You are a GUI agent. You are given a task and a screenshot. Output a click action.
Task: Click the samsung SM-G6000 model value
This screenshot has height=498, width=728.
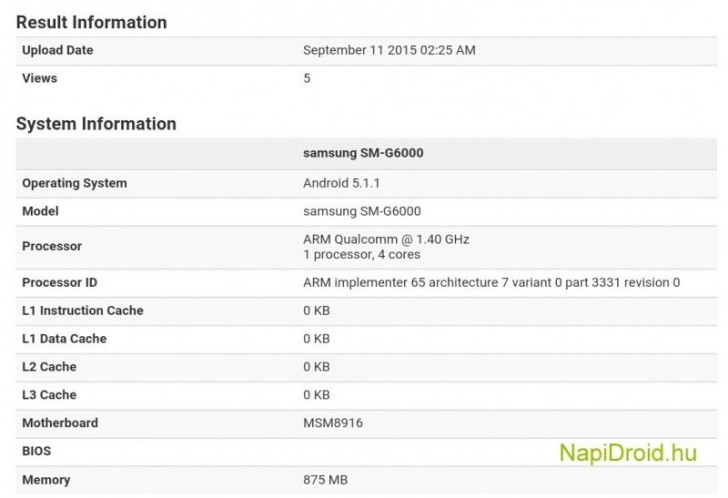[x=362, y=211]
